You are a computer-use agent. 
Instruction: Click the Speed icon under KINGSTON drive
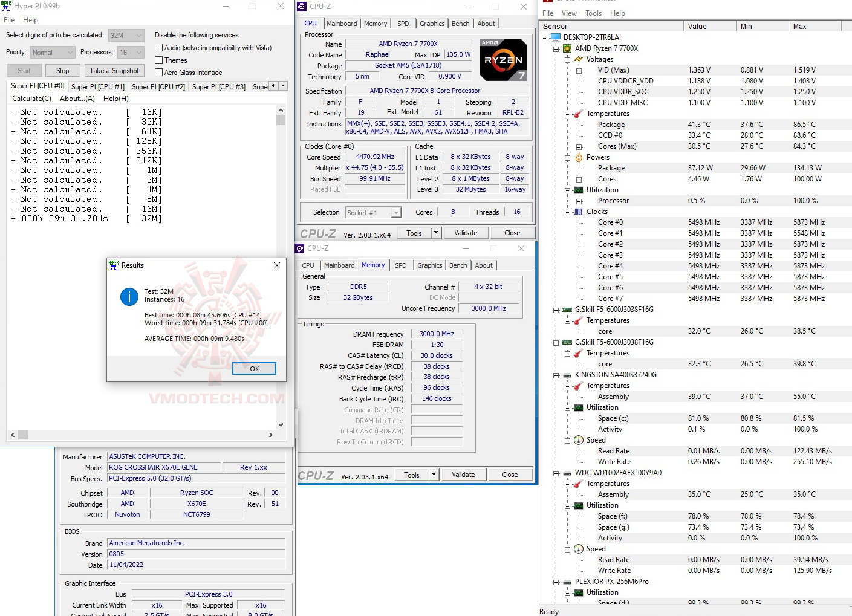579,440
